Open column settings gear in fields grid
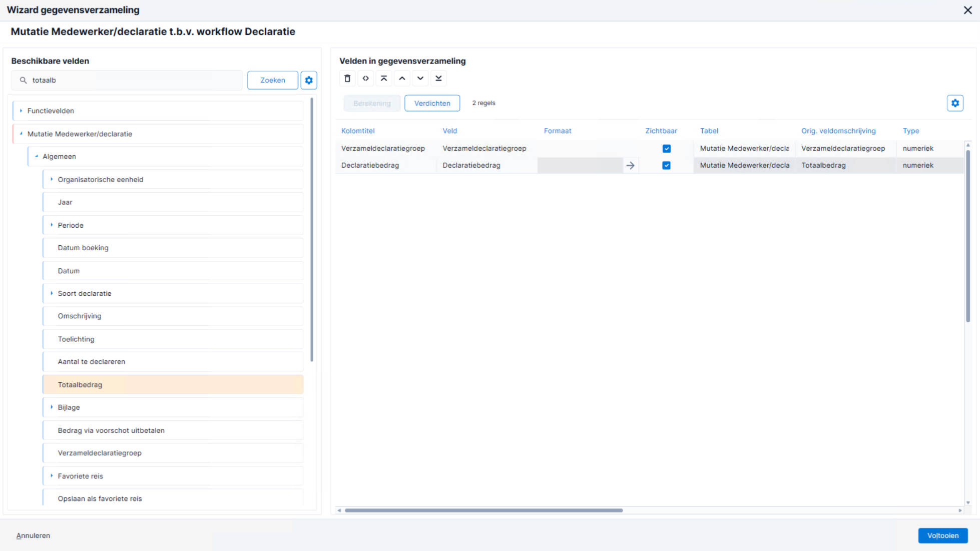 (955, 103)
